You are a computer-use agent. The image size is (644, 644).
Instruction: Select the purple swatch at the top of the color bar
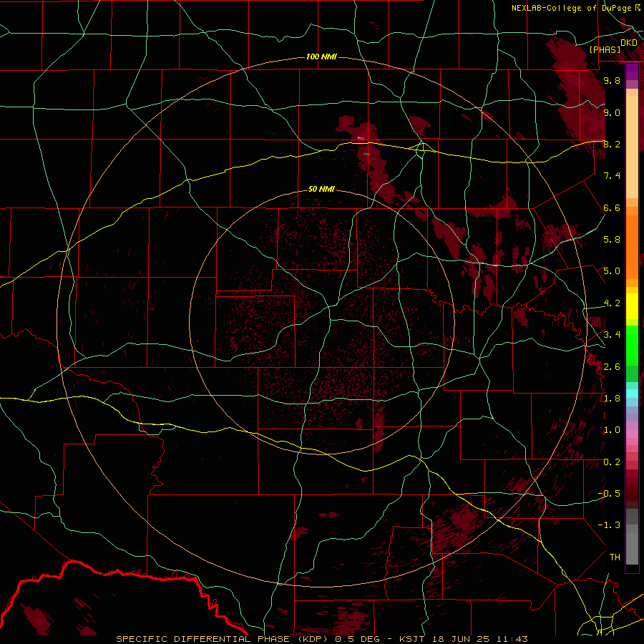tap(632, 72)
